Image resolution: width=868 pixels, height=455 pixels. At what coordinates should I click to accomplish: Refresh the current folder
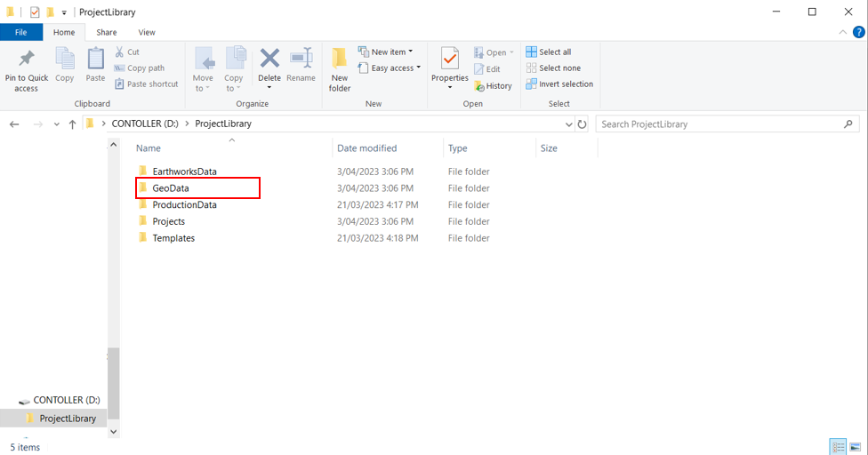pos(582,124)
